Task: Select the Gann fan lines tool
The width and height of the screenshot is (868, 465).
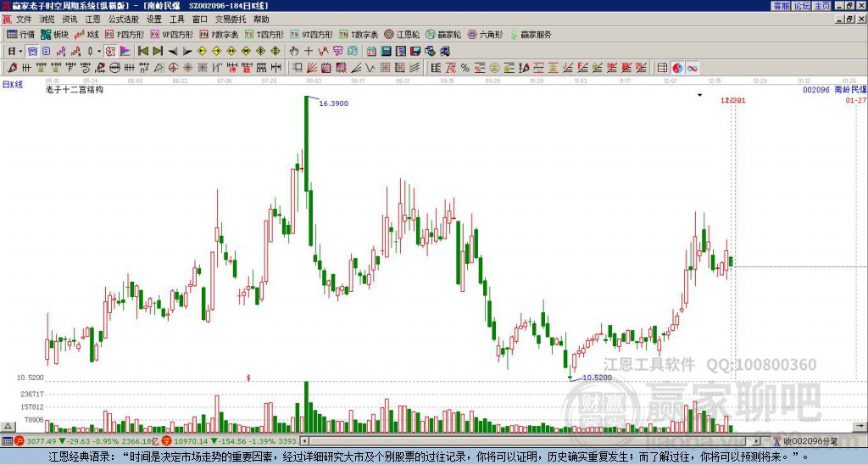Action: click(x=312, y=68)
